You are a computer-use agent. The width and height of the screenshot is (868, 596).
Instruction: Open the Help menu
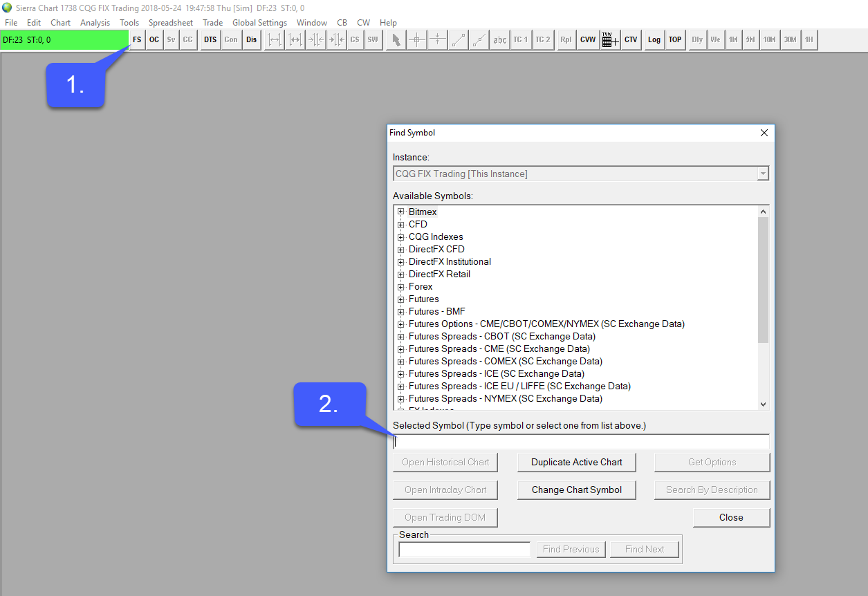pyautogui.click(x=388, y=23)
